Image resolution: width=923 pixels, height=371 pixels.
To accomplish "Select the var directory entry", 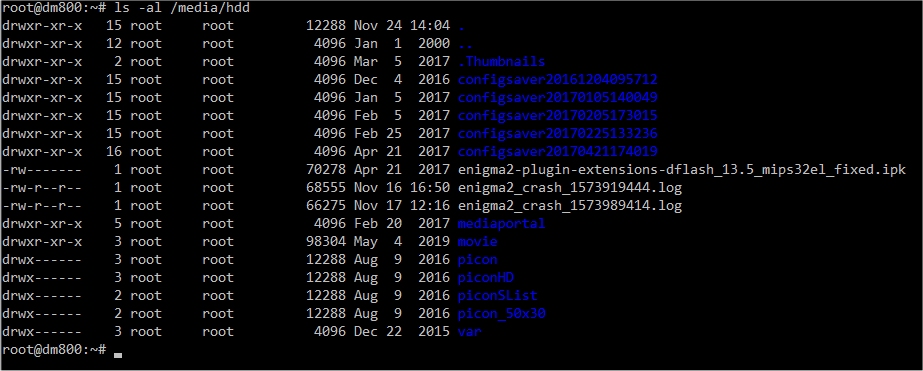I will 469,332.
